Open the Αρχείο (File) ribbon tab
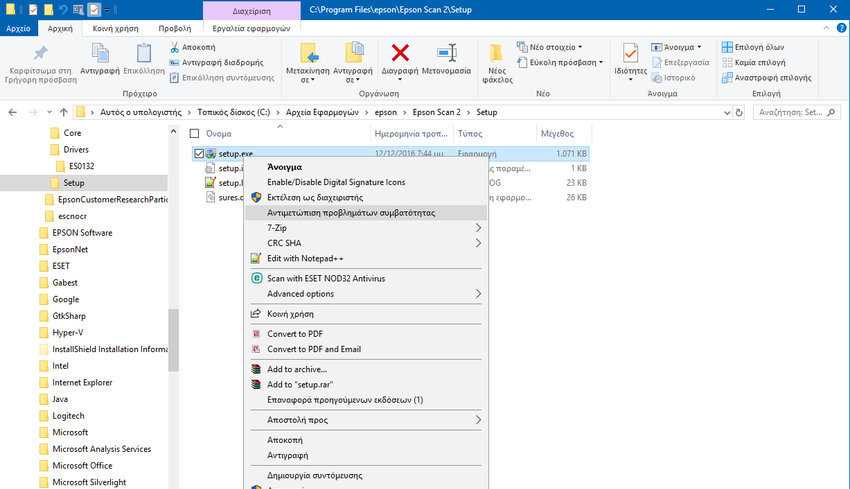 18,28
